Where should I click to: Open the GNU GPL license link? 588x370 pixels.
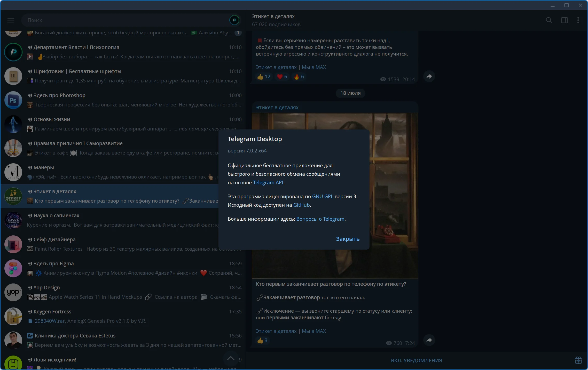click(x=323, y=196)
